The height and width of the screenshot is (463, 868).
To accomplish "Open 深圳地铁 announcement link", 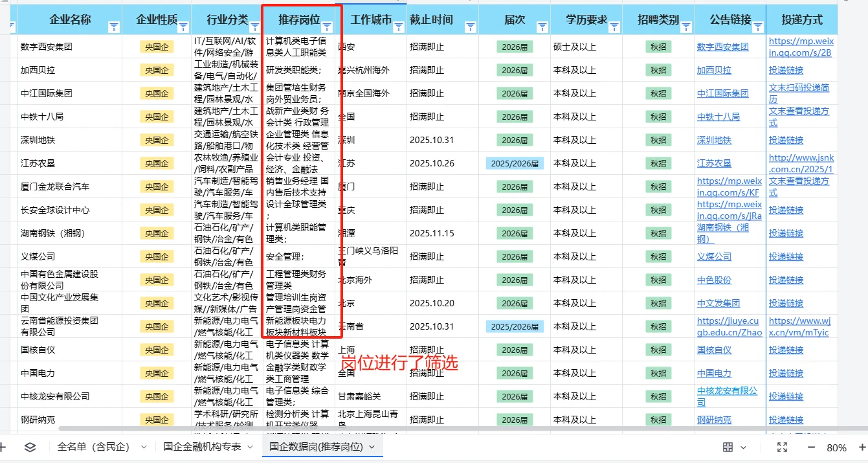I will [714, 140].
